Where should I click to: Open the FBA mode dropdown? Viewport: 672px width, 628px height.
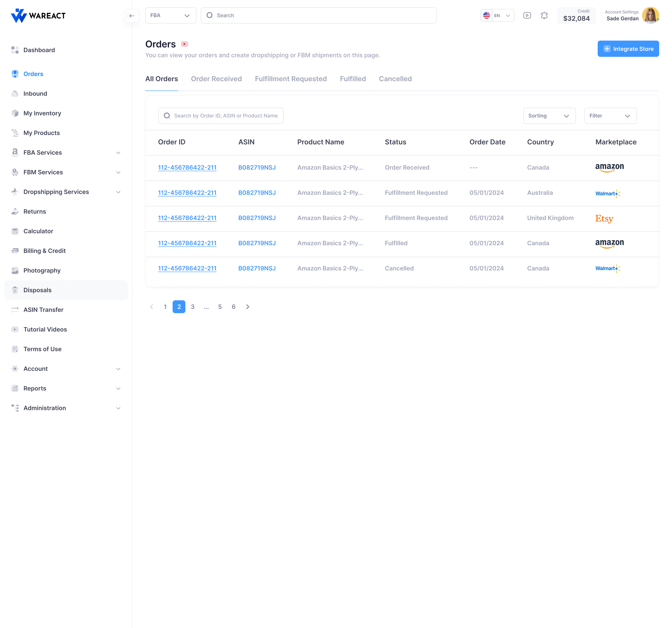click(170, 16)
